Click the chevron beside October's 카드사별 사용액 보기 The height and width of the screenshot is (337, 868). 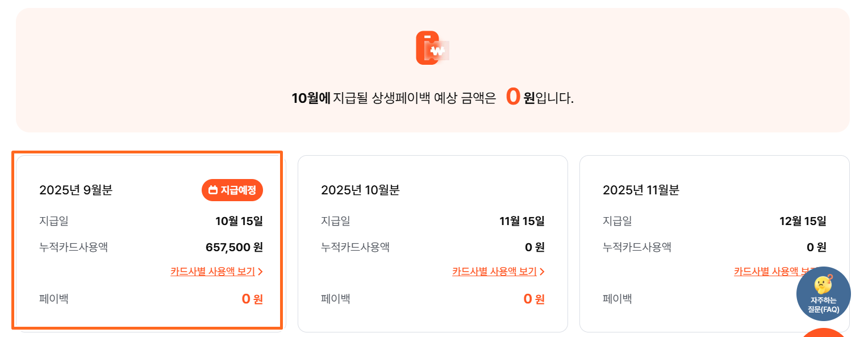[x=542, y=272]
